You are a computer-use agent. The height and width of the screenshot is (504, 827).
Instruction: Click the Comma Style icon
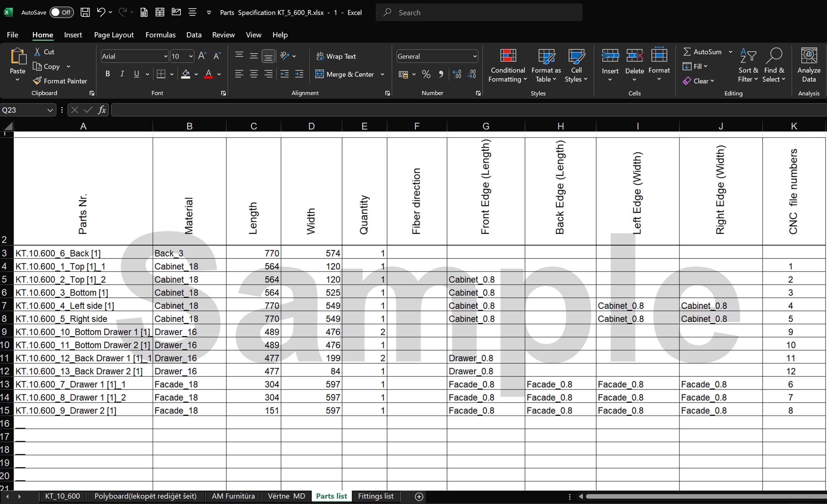pos(441,74)
